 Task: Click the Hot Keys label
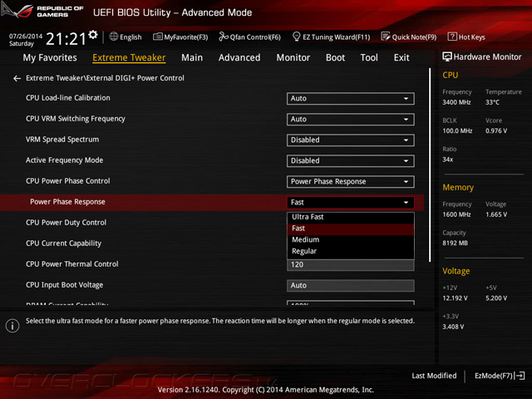pos(471,37)
